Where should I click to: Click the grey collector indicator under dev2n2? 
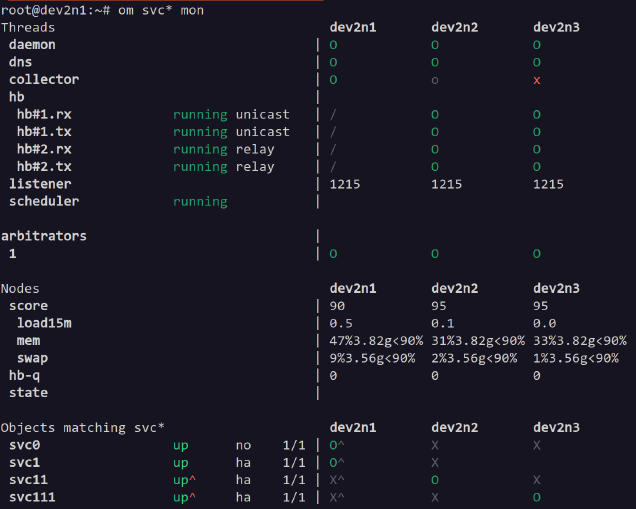click(435, 80)
